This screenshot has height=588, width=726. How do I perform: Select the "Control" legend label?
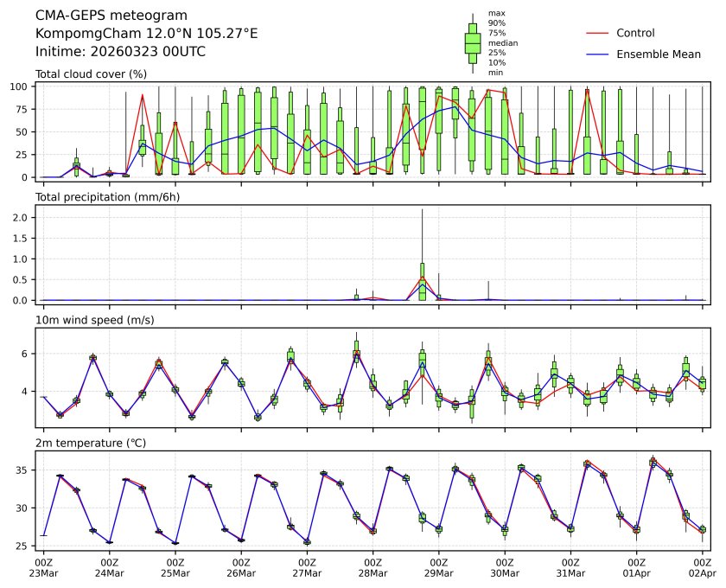click(x=635, y=34)
